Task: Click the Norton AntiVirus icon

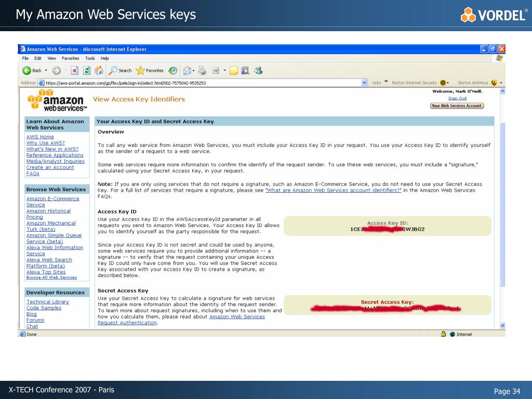Action: pos(494,83)
